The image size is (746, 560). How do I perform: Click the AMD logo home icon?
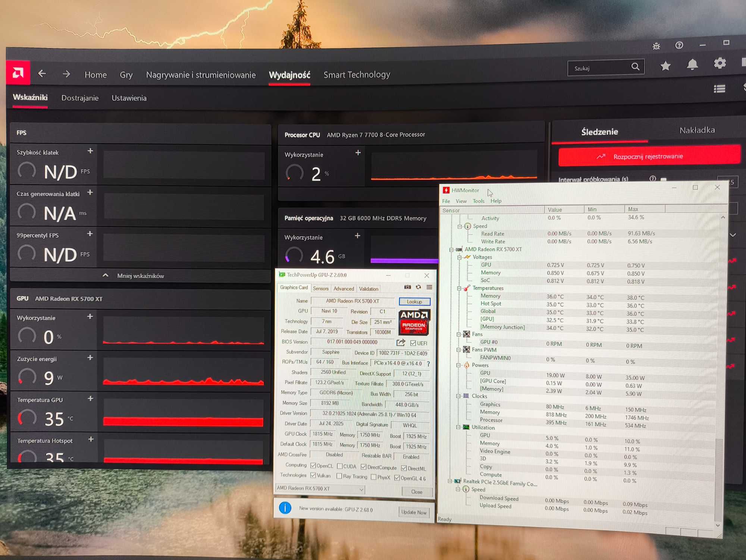[18, 73]
